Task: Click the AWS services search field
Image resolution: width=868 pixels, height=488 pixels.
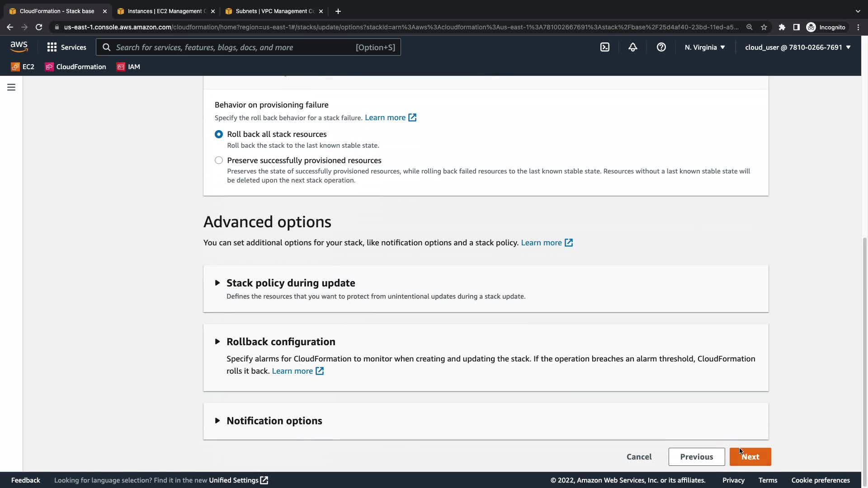Action: [x=235, y=47]
